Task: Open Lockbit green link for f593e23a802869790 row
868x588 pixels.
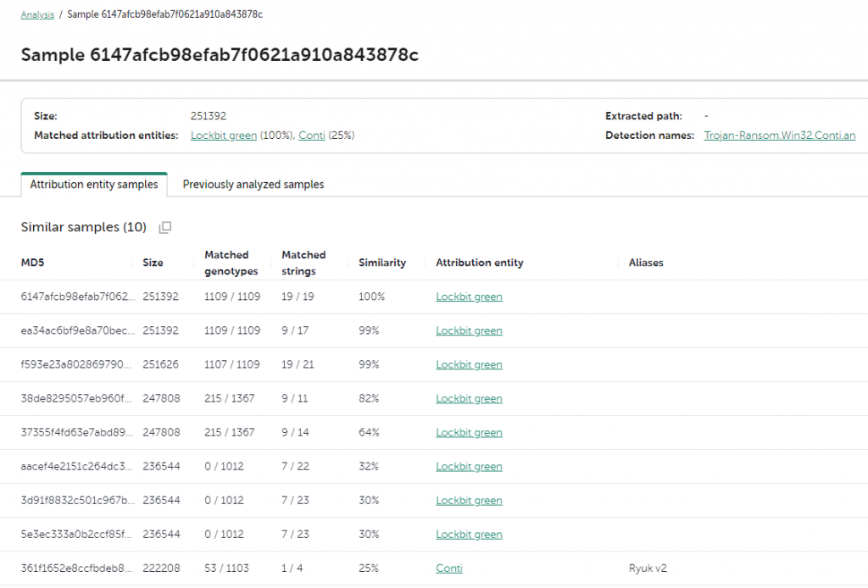Action: coord(469,365)
